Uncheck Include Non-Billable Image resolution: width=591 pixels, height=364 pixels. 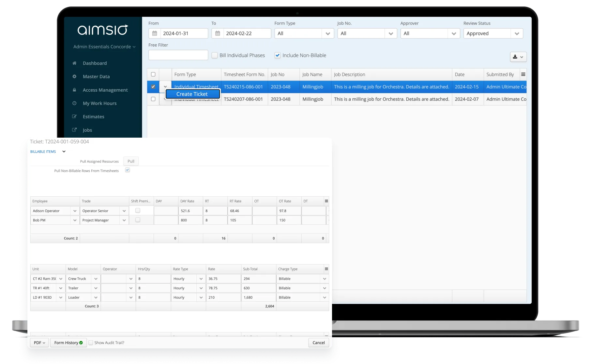(277, 55)
